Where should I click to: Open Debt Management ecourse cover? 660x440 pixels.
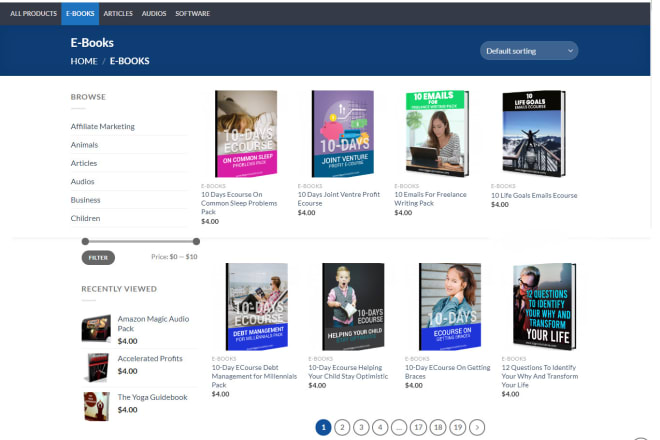coord(257,307)
